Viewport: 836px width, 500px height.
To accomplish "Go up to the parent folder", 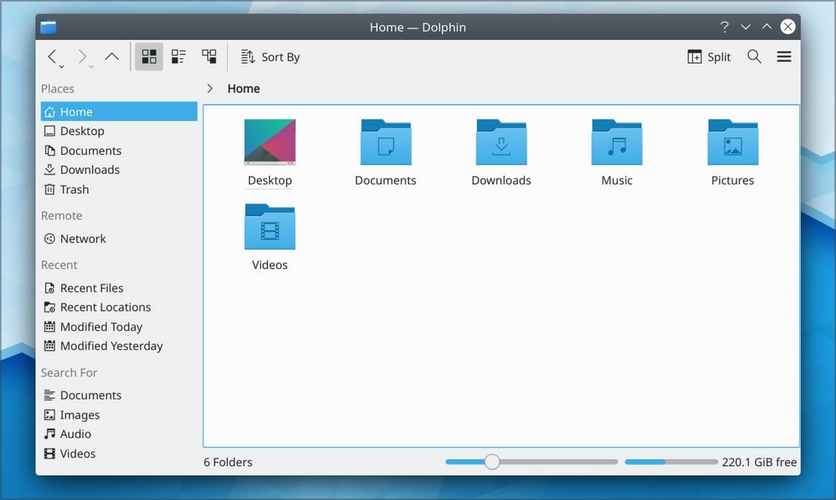I will [x=111, y=56].
